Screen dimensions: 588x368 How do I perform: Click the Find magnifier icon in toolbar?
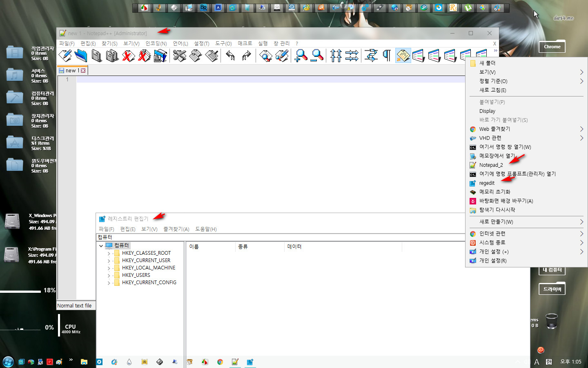(266, 56)
